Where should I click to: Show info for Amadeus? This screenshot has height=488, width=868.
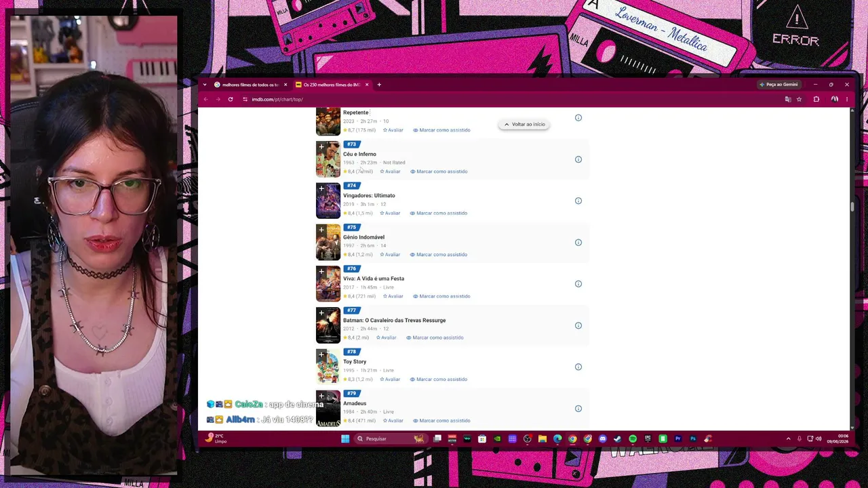(578, 409)
